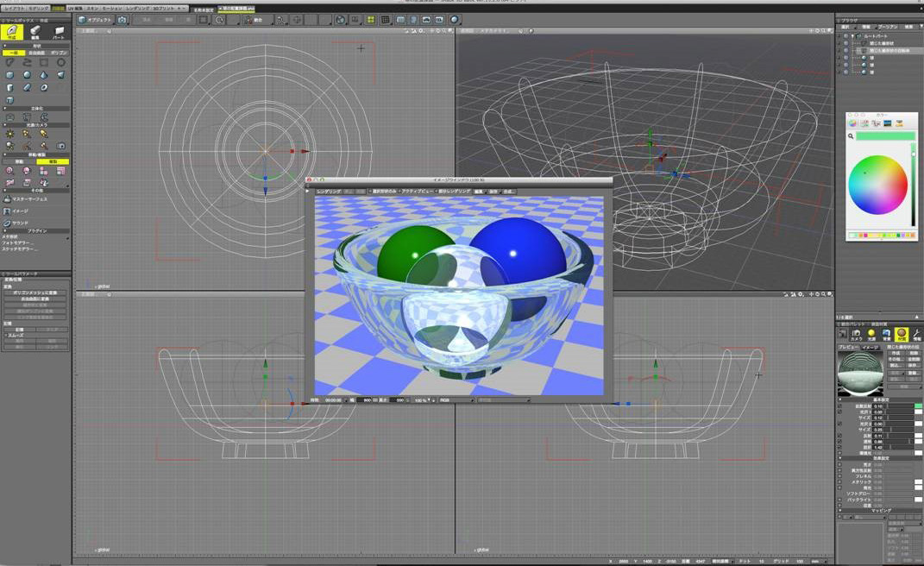Enable backlight checkbox in effect settings
924x566 pixels.
(x=839, y=500)
